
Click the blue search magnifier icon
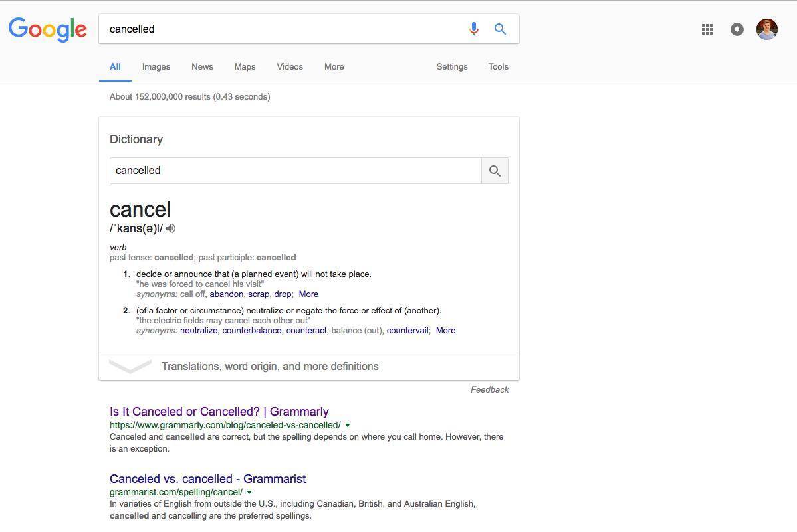pos(500,29)
